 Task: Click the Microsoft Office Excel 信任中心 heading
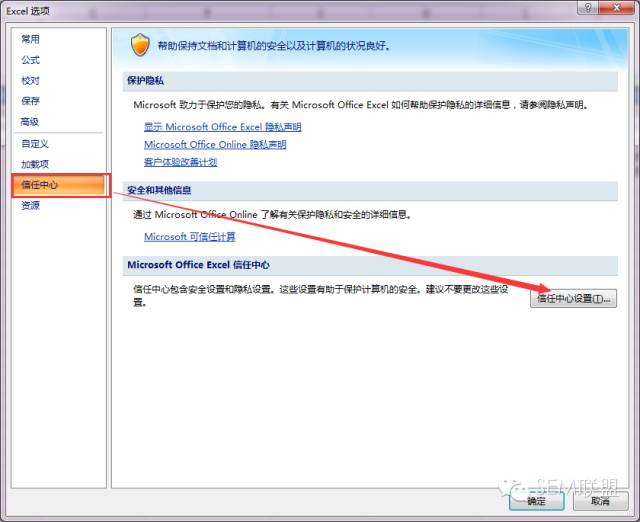tap(198, 265)
